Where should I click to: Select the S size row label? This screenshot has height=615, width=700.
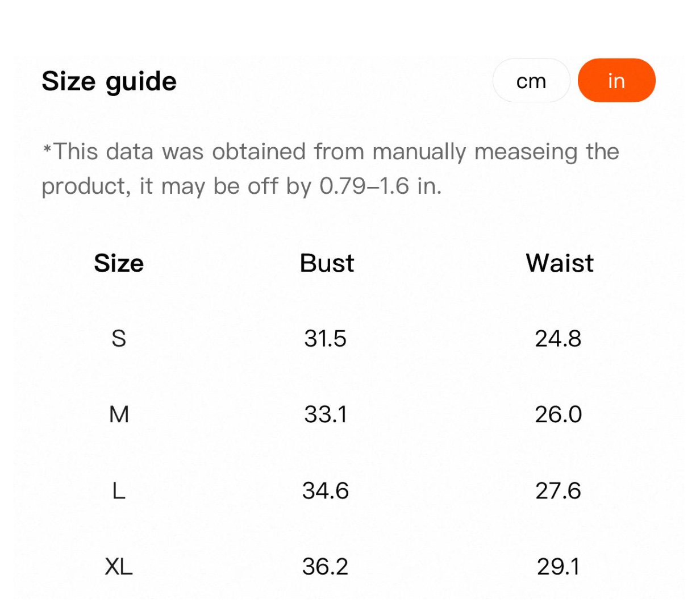(119, 339)
